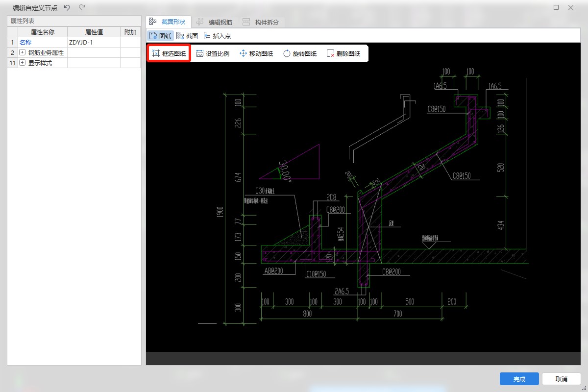
Task: Expand the 显示样式 property group
Action: [x=22, y=63]
